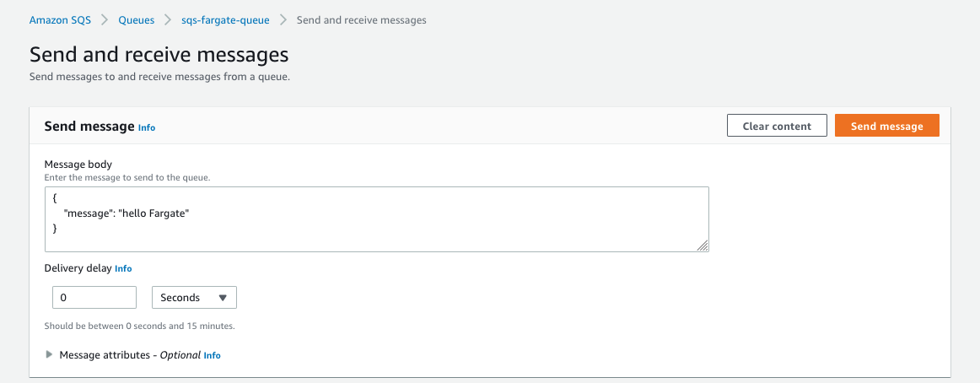This screenshot has width=980, height=383.
Task: Open Amazon SQS breadcrumb link
Action: pyautogui.click(x=60, y=20)
